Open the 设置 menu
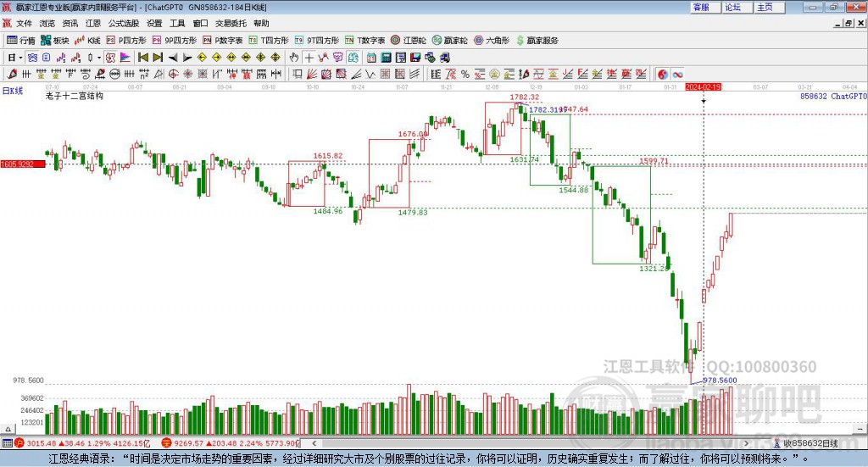 154,23
